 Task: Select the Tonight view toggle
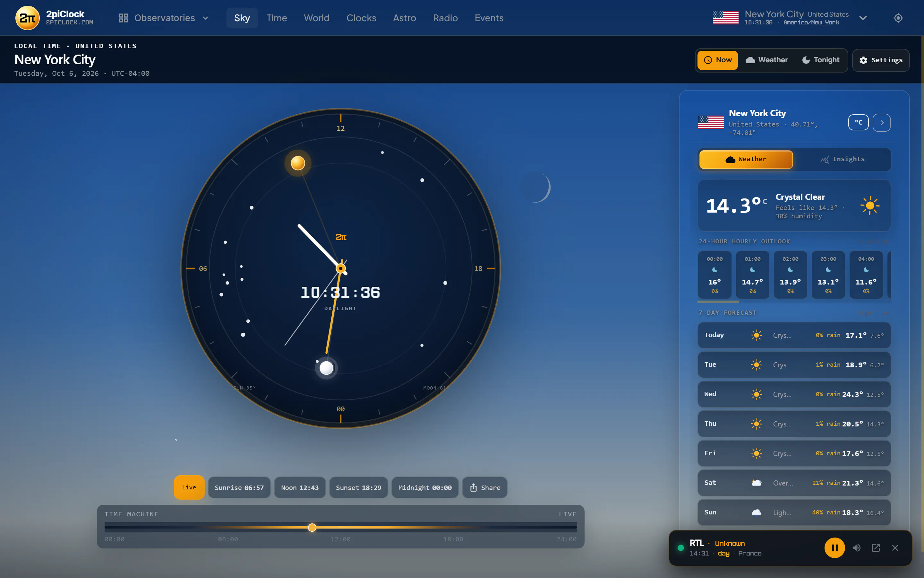coord(821,60)
